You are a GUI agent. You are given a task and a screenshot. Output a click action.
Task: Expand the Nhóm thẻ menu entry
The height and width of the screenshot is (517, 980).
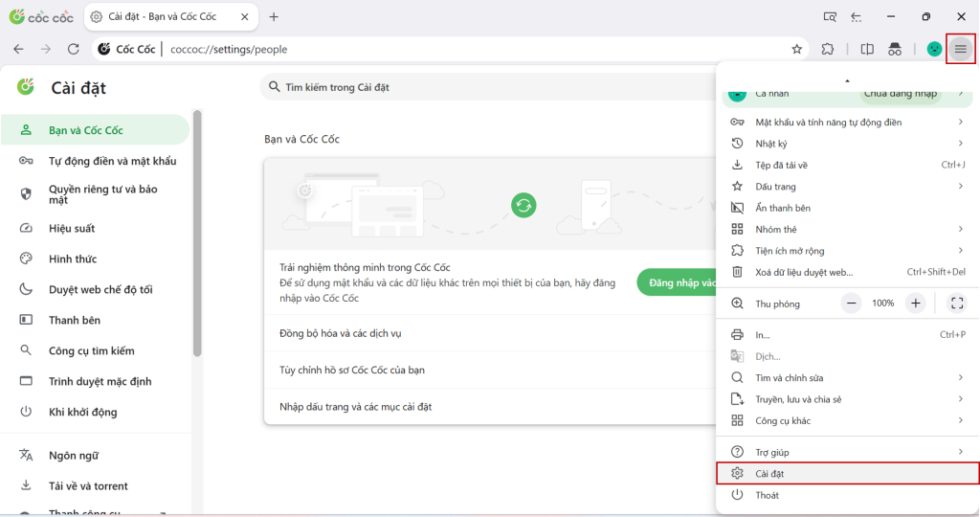point(848,230)
